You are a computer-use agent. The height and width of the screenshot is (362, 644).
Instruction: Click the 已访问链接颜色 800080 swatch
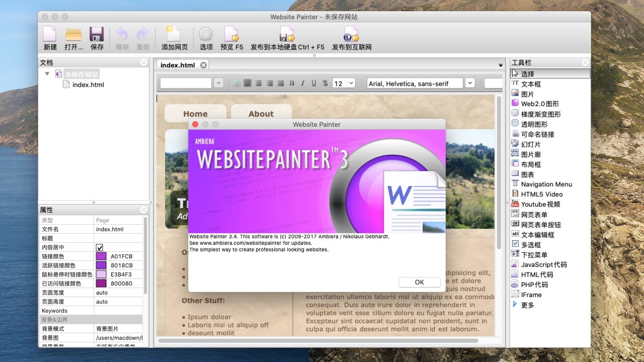coord(101,284)
